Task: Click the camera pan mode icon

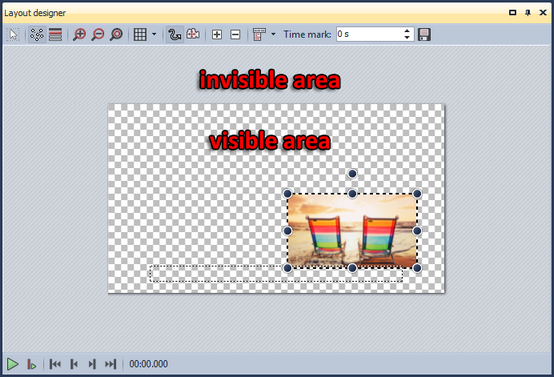Action: click(193, 34)
